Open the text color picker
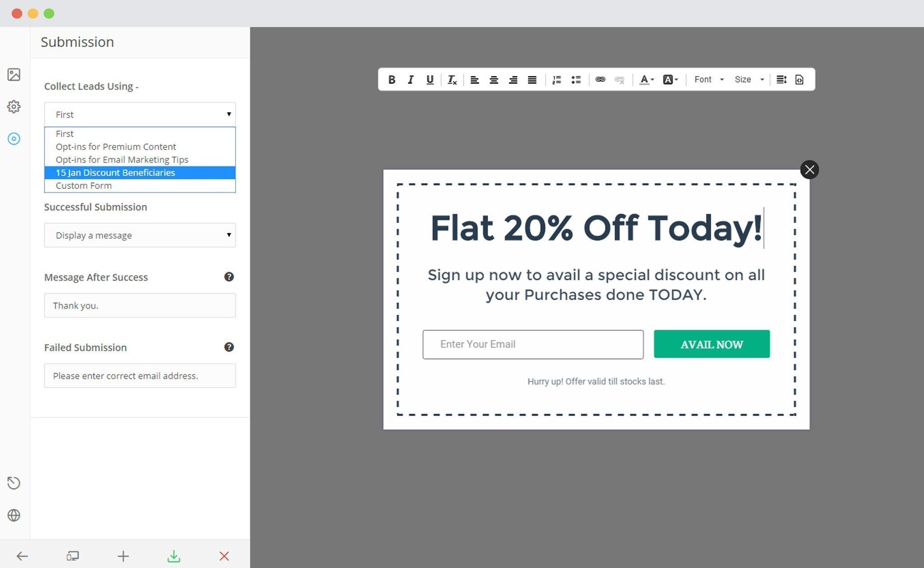924x568 pixels. [647, 80]
